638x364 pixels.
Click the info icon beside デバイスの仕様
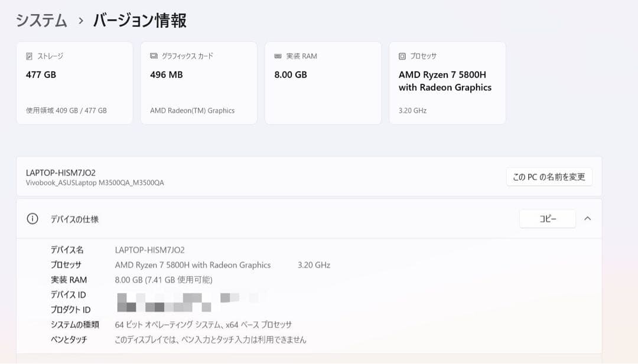(x=31, y=218)
